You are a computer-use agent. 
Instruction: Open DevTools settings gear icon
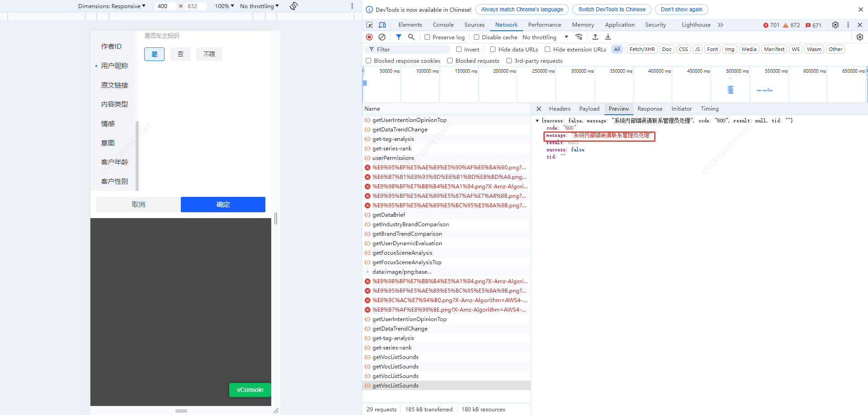click(x=835, y=25)
